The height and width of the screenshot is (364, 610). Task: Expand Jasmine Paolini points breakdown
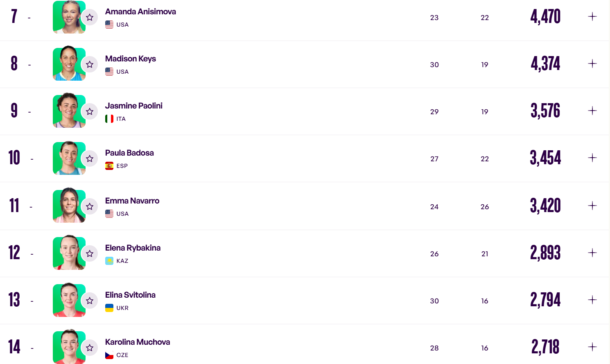pyautogui.click(x=592, y=111)
